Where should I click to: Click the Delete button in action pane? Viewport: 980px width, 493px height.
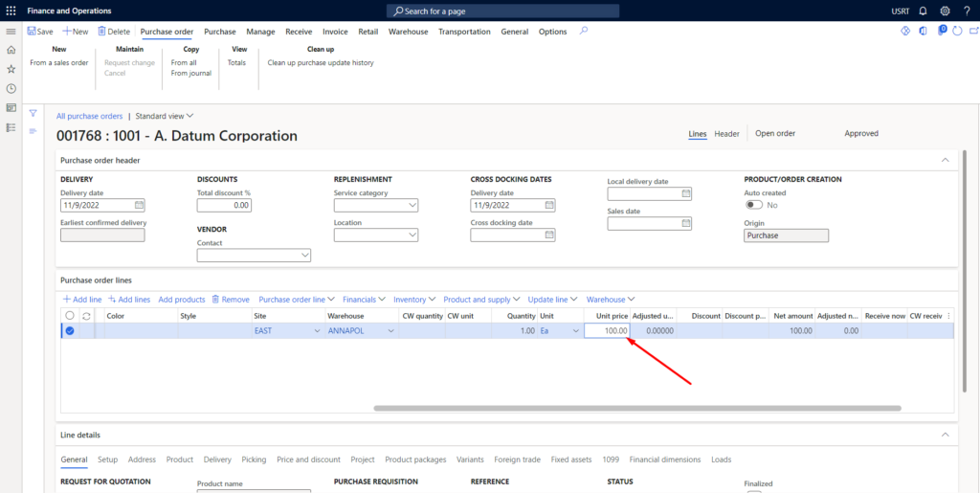click(114, 32)
